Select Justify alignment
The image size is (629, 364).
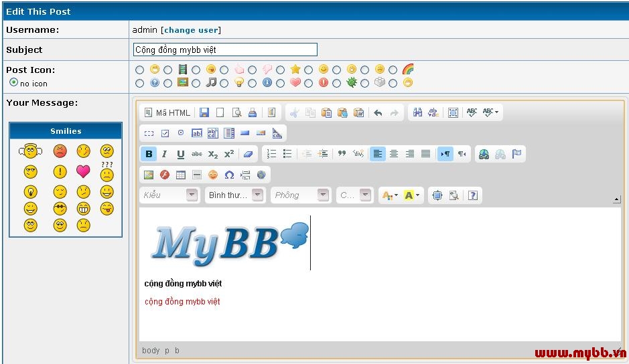pyautogui.click(x=425, y=154)
